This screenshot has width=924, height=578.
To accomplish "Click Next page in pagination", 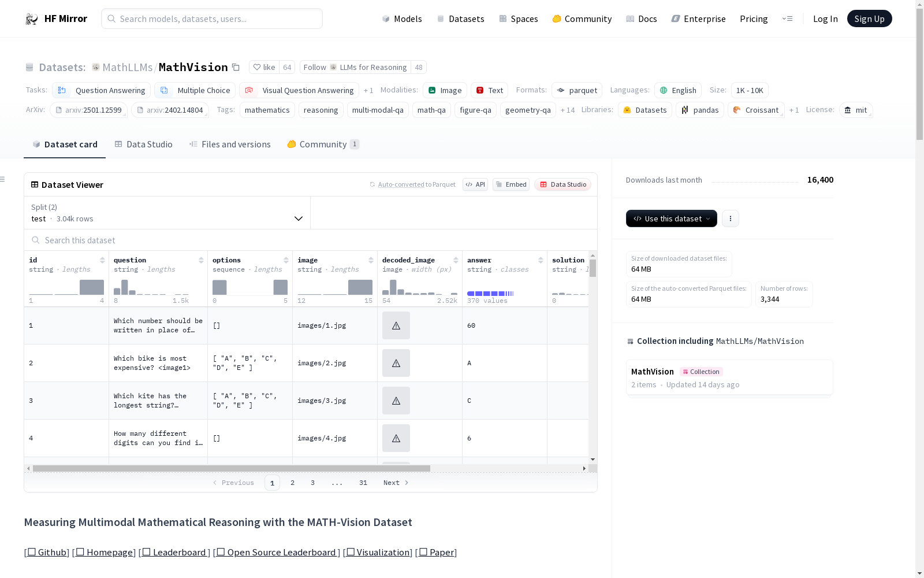I will (396, 483).
